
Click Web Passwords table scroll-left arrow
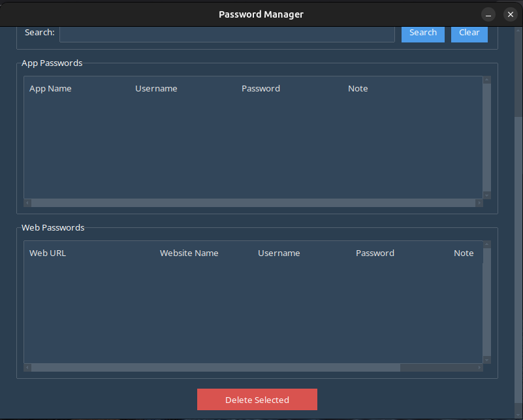pos(27,368)
